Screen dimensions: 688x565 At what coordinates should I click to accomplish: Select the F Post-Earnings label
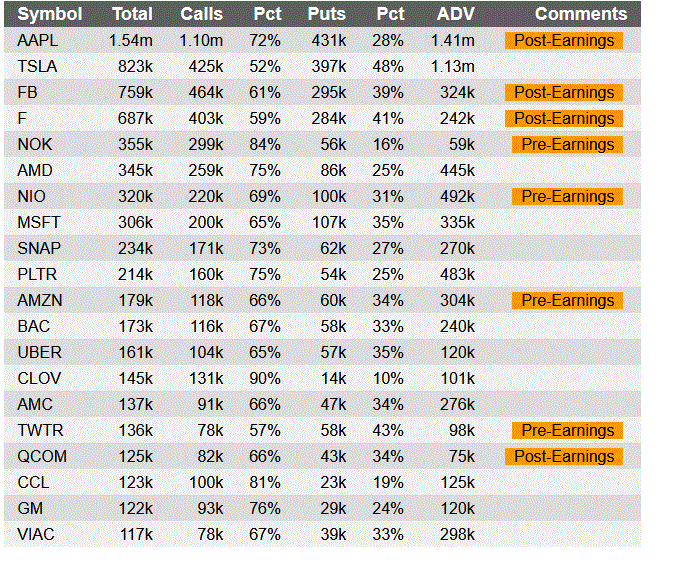coord(564,118)
